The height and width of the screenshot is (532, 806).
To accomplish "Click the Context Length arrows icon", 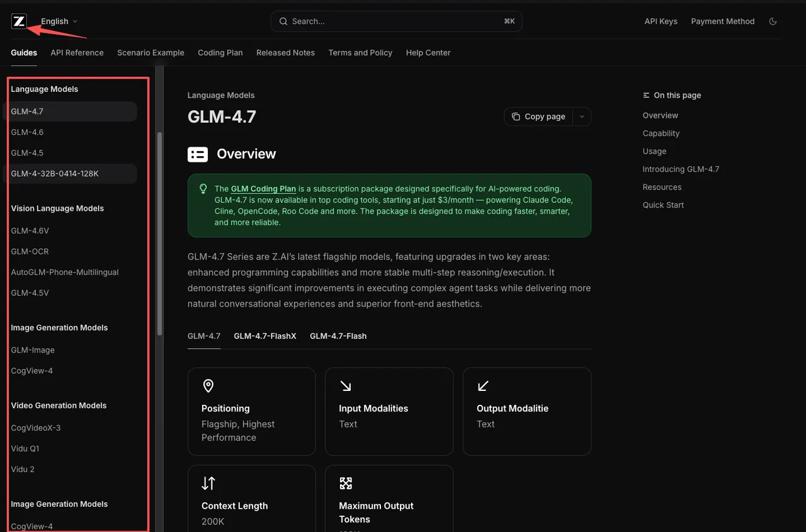I will (208, 484).
